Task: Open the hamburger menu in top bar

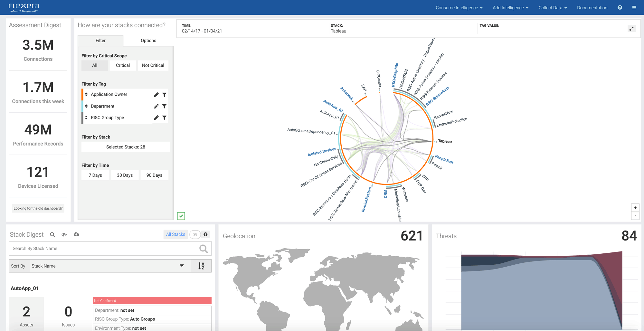Action: 634,8
